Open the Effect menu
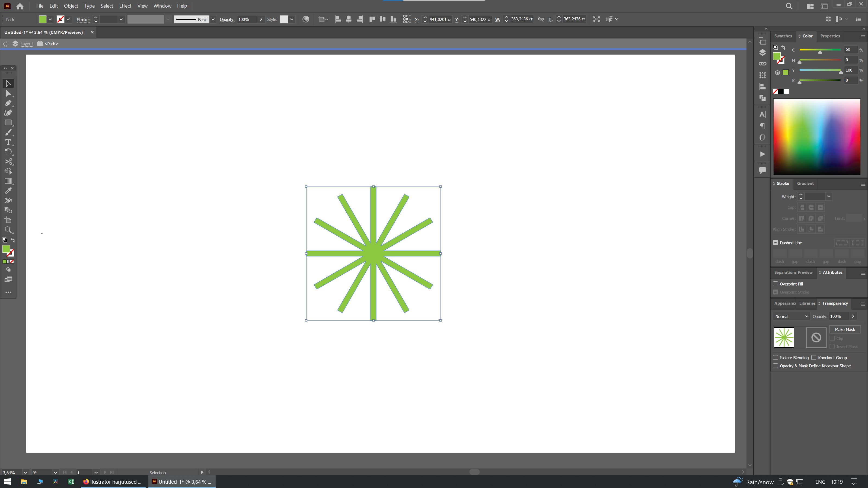The height and width of the screenshot is (488, 868). [x=125, y=6]
